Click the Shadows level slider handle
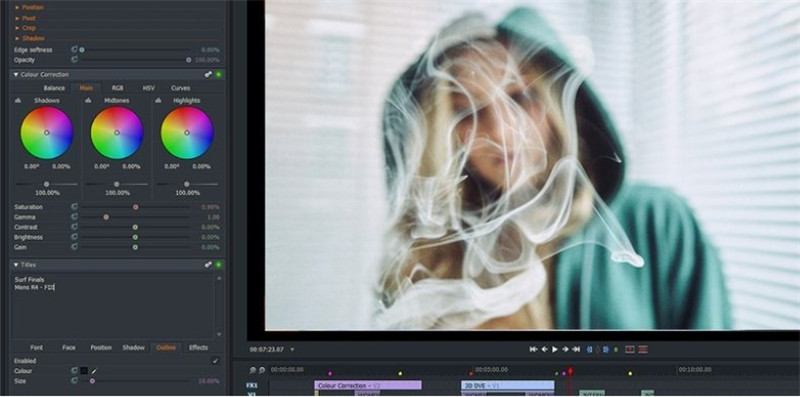This screenshot has width=800, height=397. click(x=46, y=184)
